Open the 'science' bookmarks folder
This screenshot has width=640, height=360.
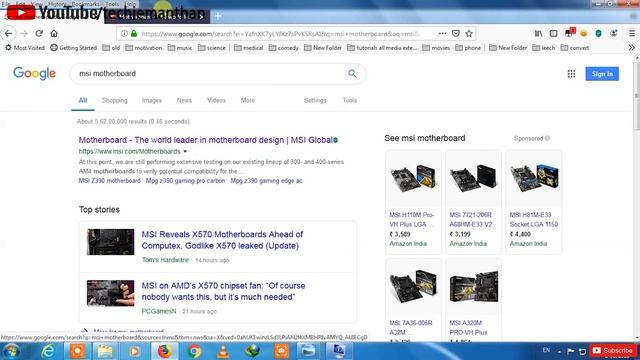212,48
